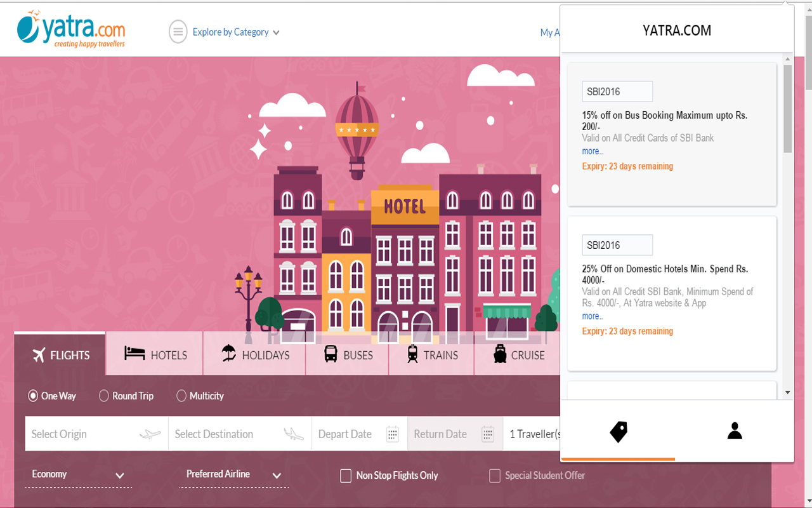Expand the Explore by Category dropdown
812x508 pixels.
coord(236,32)
